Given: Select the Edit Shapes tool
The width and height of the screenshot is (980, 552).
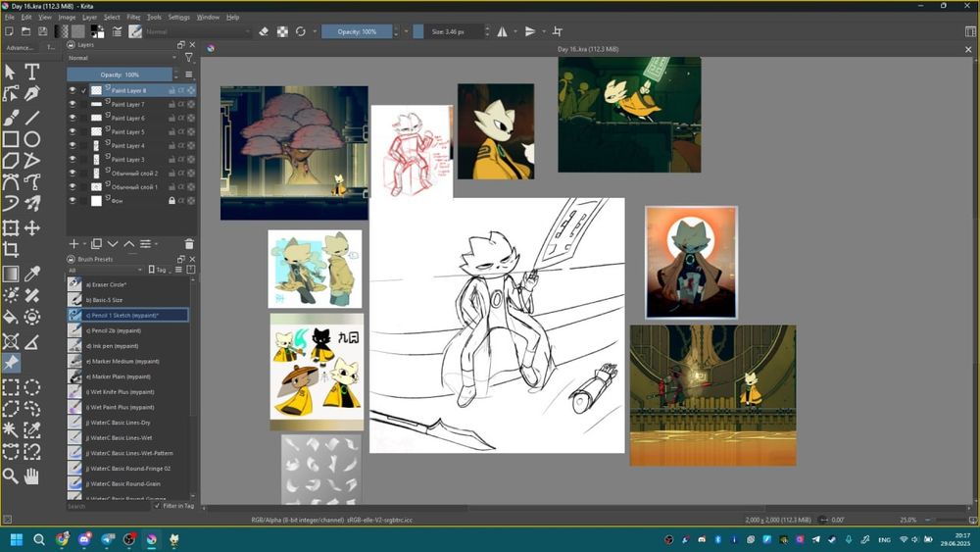Looking at the screenshot, I should (x=11, y=94).
